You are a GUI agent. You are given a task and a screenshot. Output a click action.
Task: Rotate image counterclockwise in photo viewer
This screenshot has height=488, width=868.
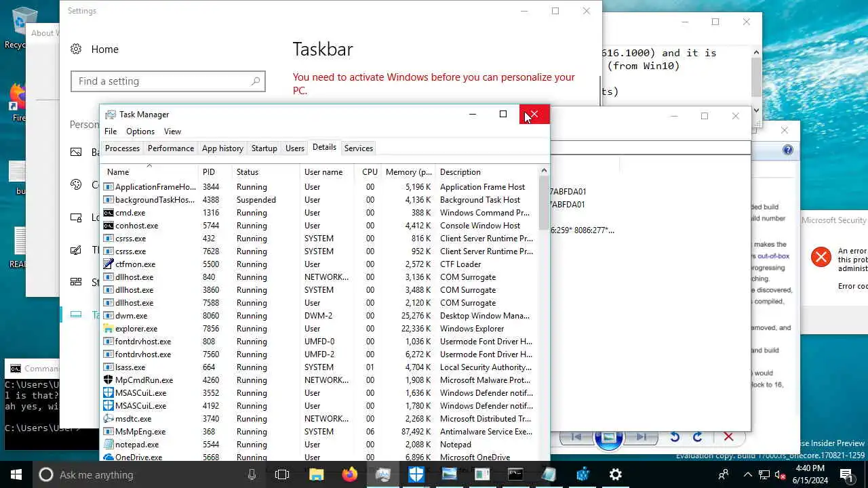(675, 437)
